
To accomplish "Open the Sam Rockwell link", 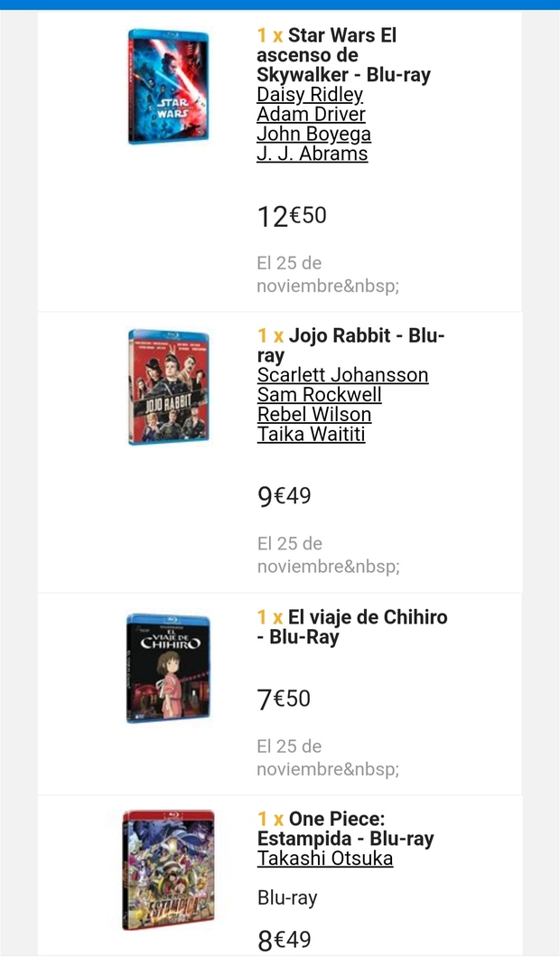I will coord(319,395).
